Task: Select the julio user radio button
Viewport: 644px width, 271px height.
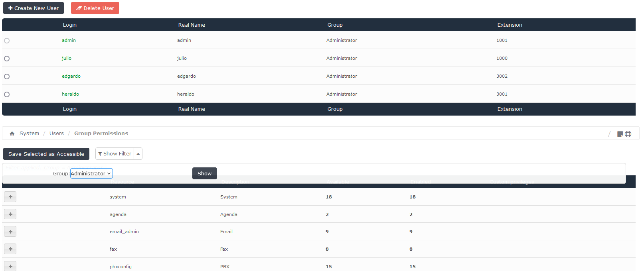Action: tap(7, 59)
